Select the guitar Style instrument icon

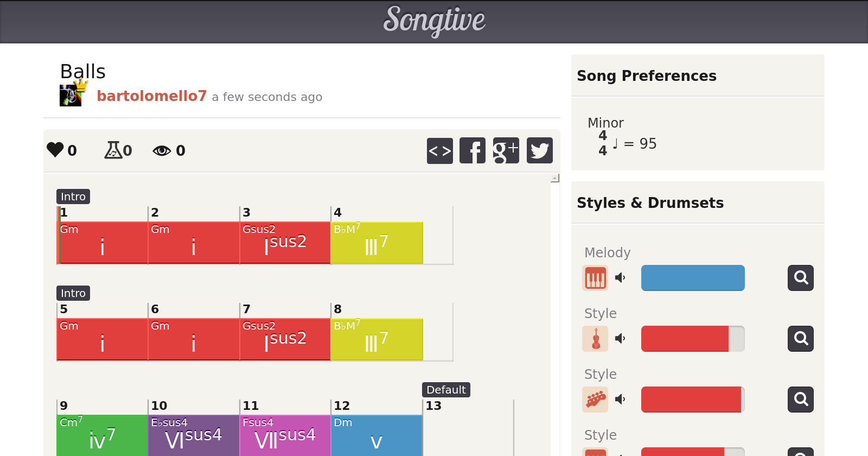coord(595,400)
